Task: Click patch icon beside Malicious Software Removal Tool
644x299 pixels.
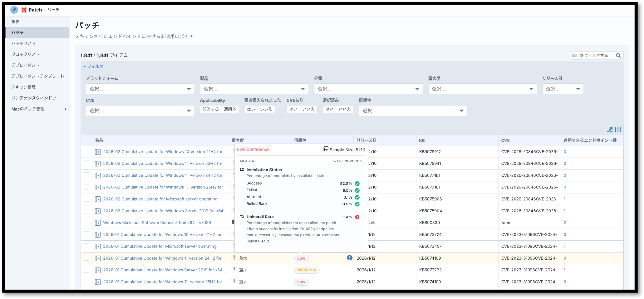Action: (x=98, y=223)
